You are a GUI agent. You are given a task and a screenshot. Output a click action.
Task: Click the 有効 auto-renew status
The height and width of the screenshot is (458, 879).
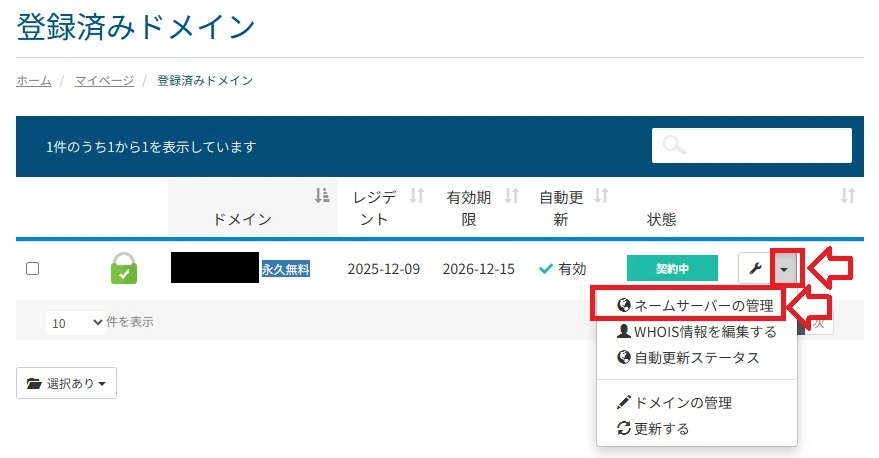pyautogui.click(x=563, y=269)
